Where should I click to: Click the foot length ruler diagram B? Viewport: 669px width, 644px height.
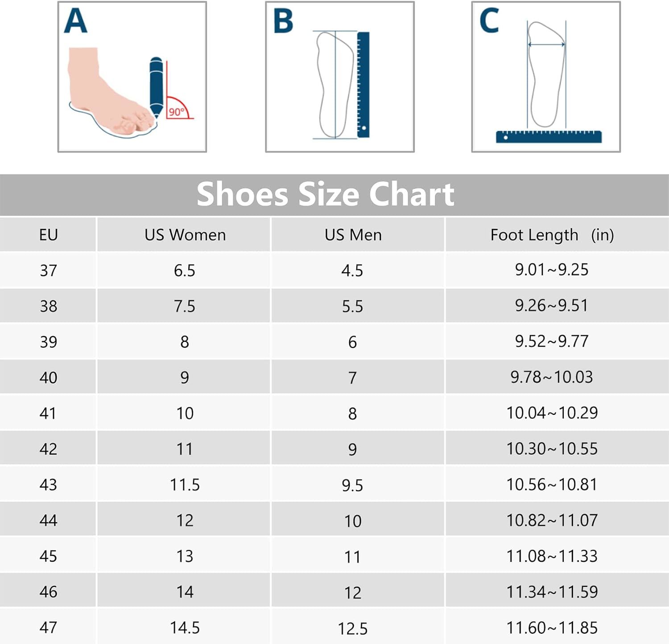coord(340,77)
